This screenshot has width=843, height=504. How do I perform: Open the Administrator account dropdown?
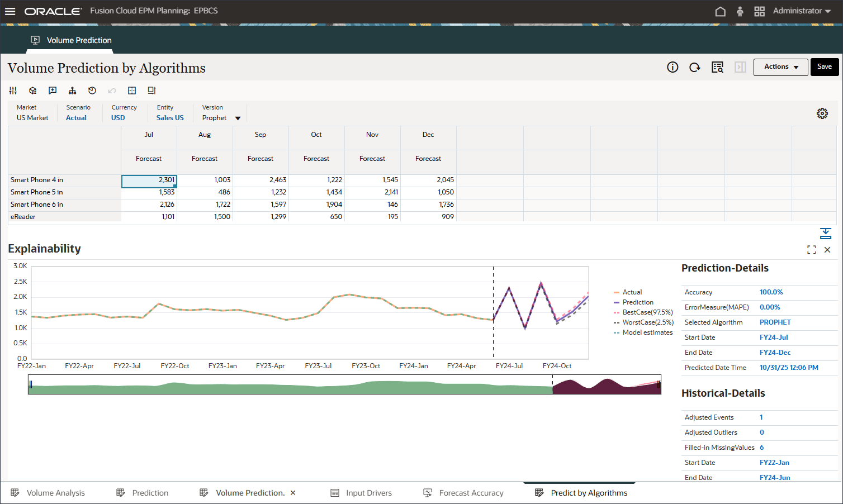click(802, 11)
